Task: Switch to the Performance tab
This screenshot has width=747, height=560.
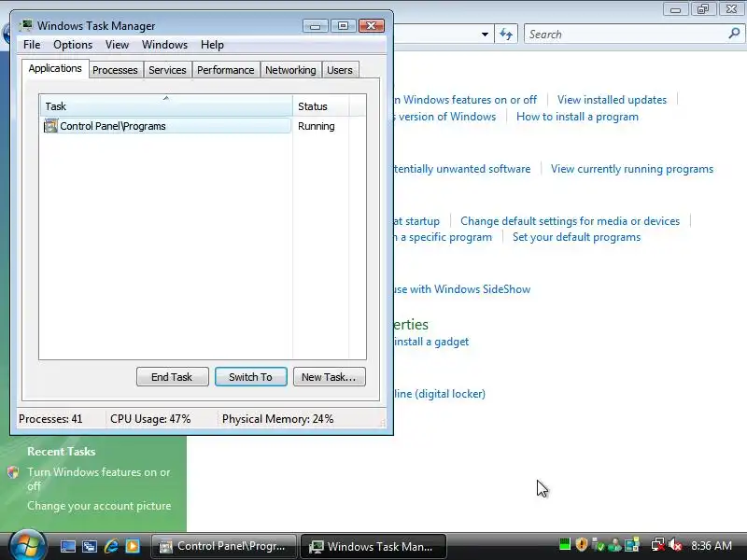Action: 225,70
